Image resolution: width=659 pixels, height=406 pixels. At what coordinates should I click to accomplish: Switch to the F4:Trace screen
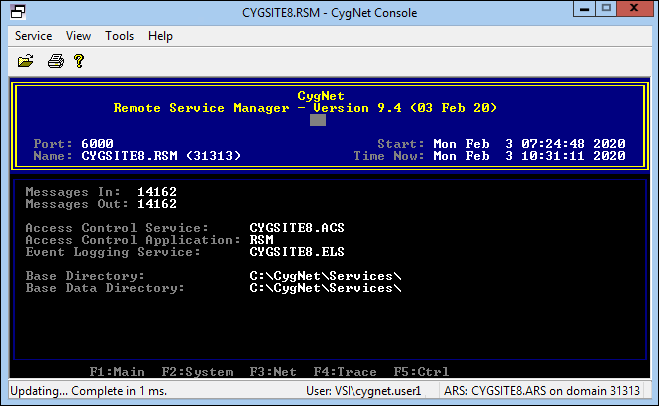345,372
